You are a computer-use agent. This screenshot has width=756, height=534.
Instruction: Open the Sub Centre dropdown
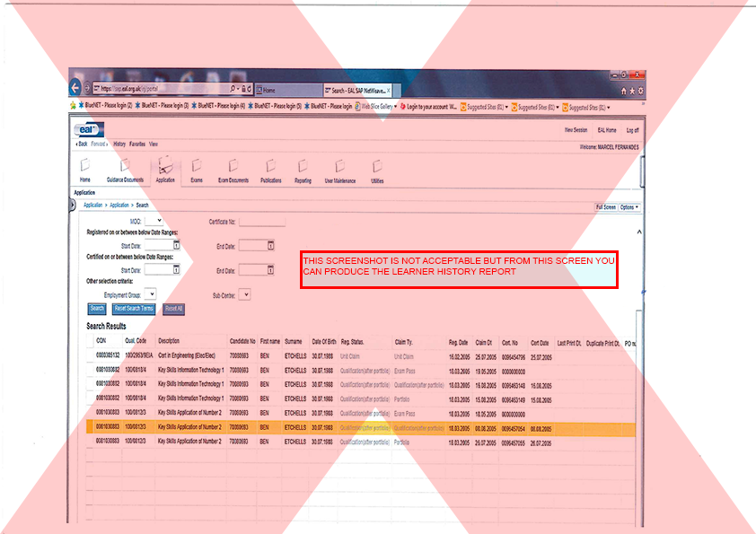(x=244, y=294)
